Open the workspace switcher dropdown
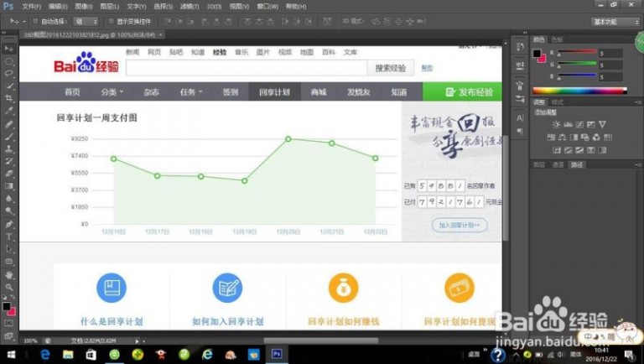Viewport: 644px width, 364px height. point(615,22)
